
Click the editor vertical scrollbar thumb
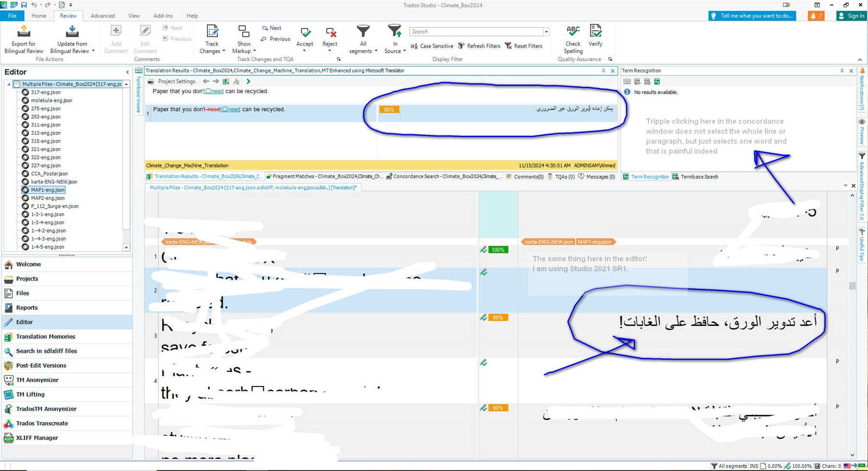click(852, 286)
